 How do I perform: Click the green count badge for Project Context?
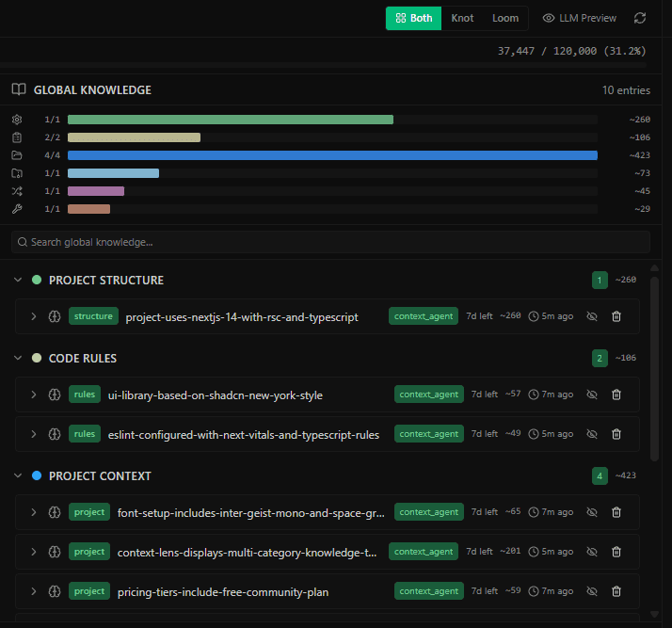600,475
